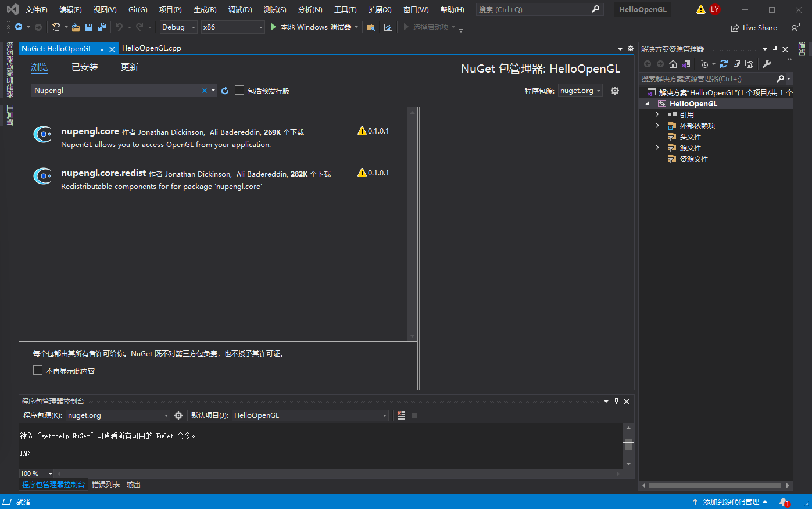Open default project HelloOpenGL dropdown
This screenshot has height=509, width=812.
(310, 415)
